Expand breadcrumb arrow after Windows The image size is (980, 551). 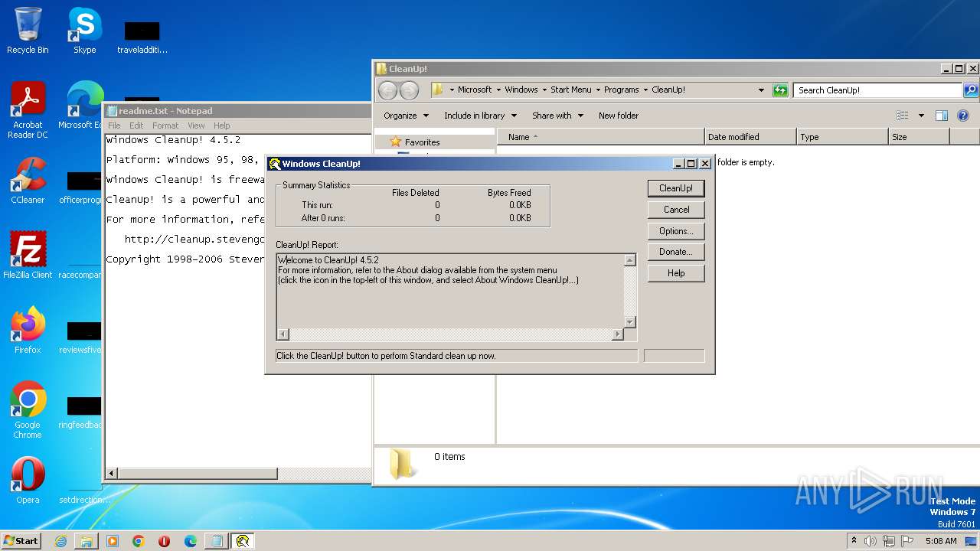pyautogui.click(x=544, y=90)
